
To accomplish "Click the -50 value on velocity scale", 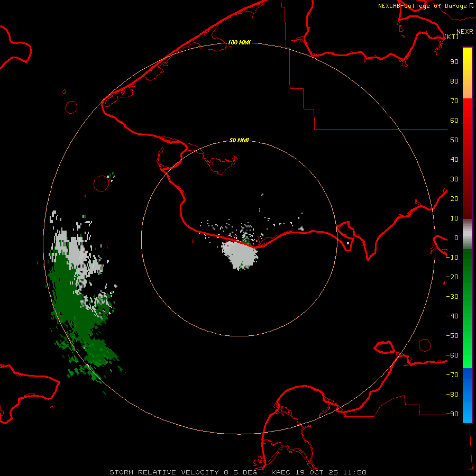I will (x=452, y=335).
